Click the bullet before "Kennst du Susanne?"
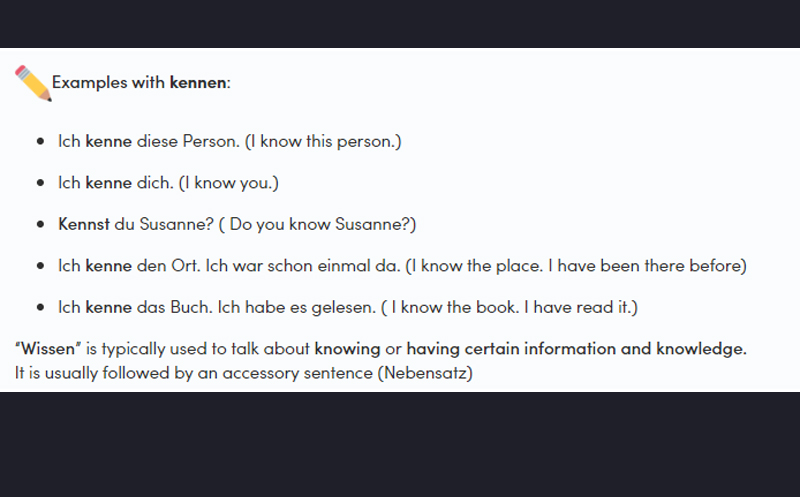 point(41,225)
